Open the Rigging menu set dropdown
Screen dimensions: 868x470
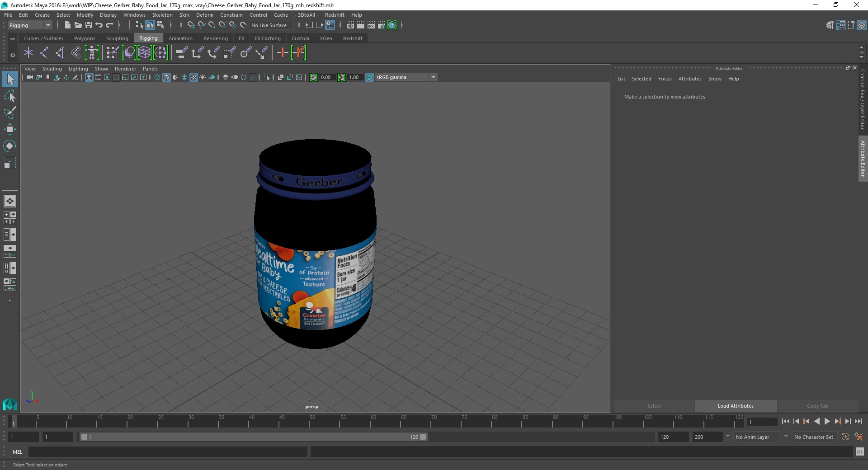(30, 25)
